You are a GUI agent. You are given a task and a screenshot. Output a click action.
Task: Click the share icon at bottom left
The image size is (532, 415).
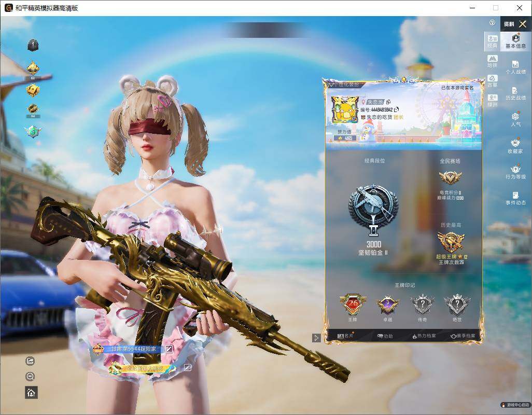30,361
